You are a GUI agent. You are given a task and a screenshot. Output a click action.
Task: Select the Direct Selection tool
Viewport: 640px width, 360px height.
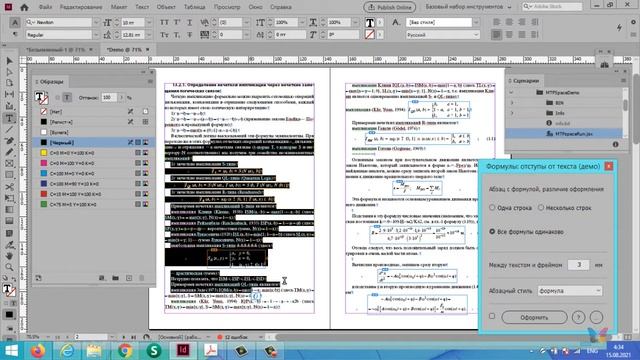9,72
